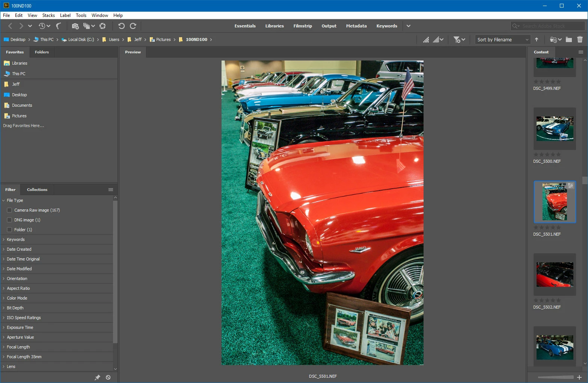Open Content panel options menu icon
The height and width of the screenshot is (383, 588).
click(581, 52)
